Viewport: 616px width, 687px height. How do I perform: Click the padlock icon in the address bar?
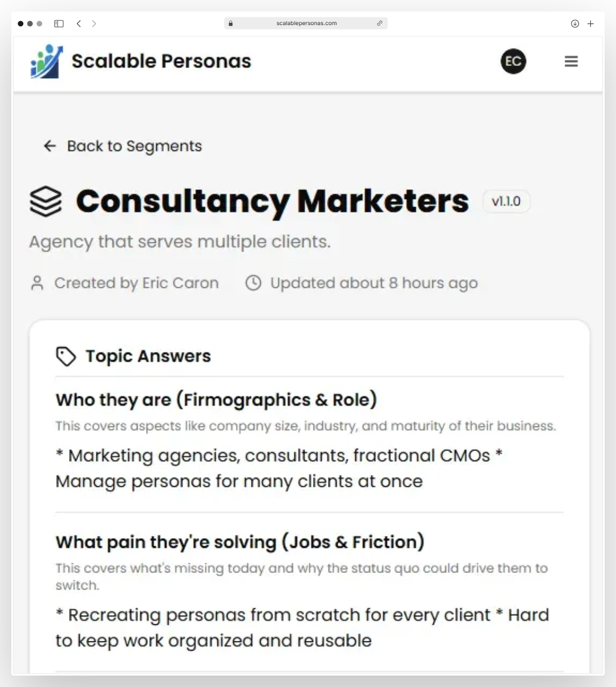(230, 23)
